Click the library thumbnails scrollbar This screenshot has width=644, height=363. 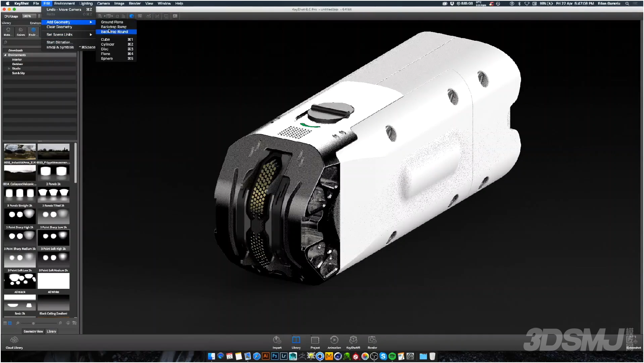pyautogui.click(x=75, y=163)
